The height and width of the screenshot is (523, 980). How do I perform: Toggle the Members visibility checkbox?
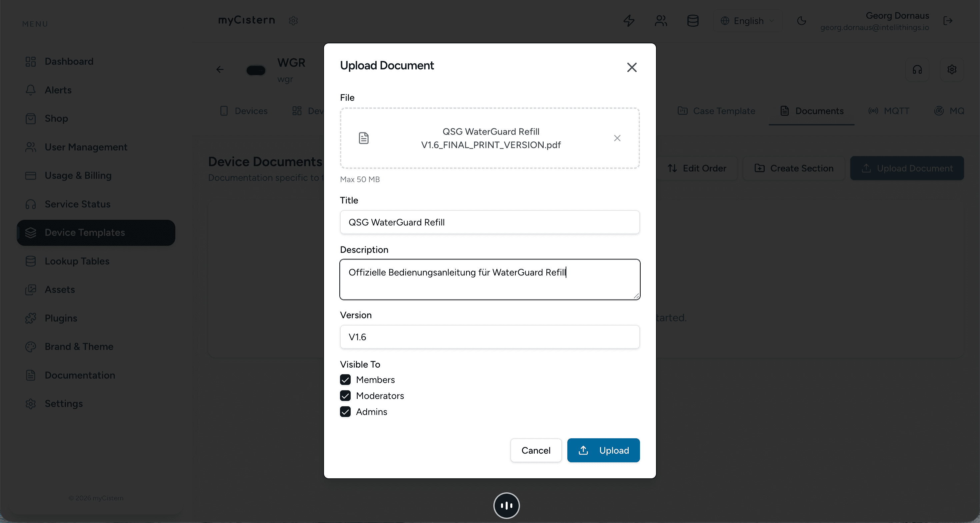pos(345,380)
